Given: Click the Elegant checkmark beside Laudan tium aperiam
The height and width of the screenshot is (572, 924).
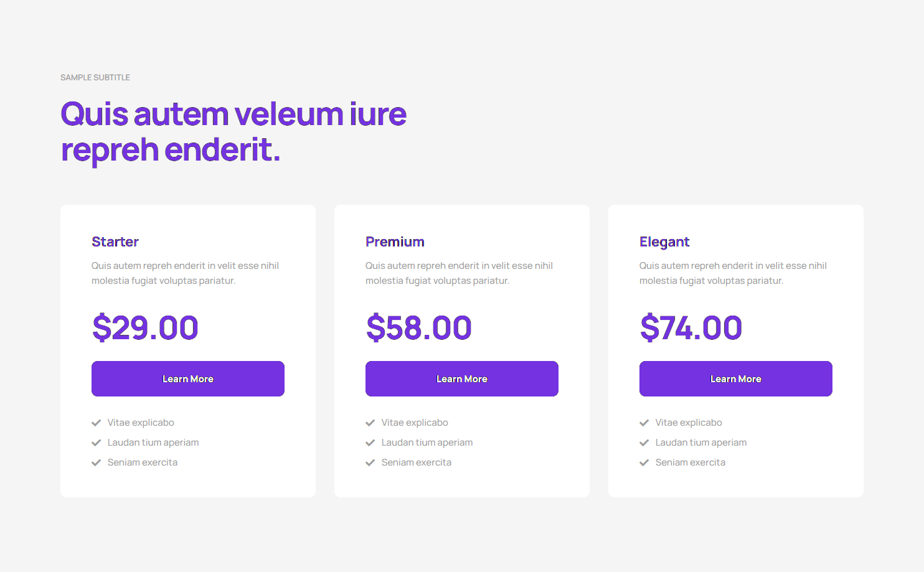Looking at the screenshot, I should (644, 443).
